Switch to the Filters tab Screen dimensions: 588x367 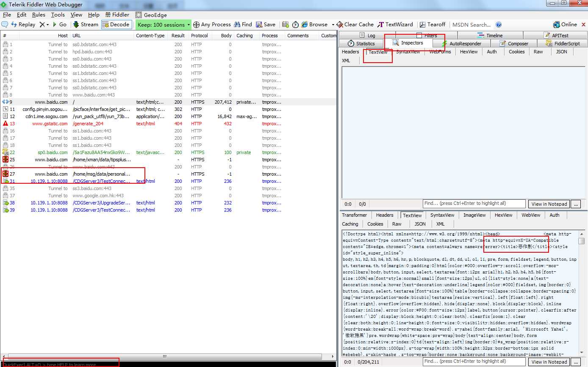click(427, 36)
